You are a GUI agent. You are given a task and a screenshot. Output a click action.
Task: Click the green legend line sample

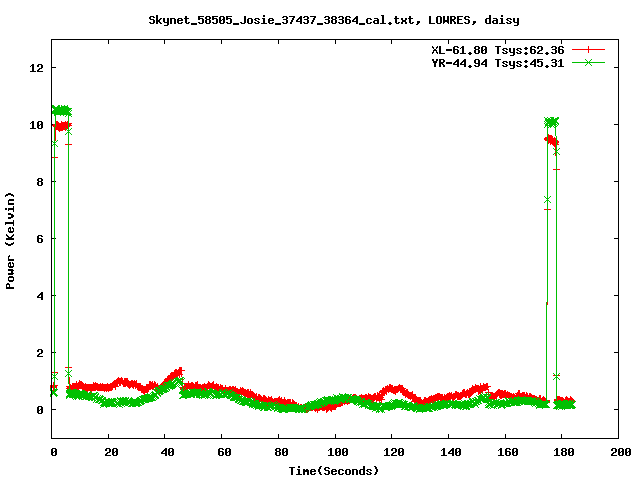click(588, 62)
